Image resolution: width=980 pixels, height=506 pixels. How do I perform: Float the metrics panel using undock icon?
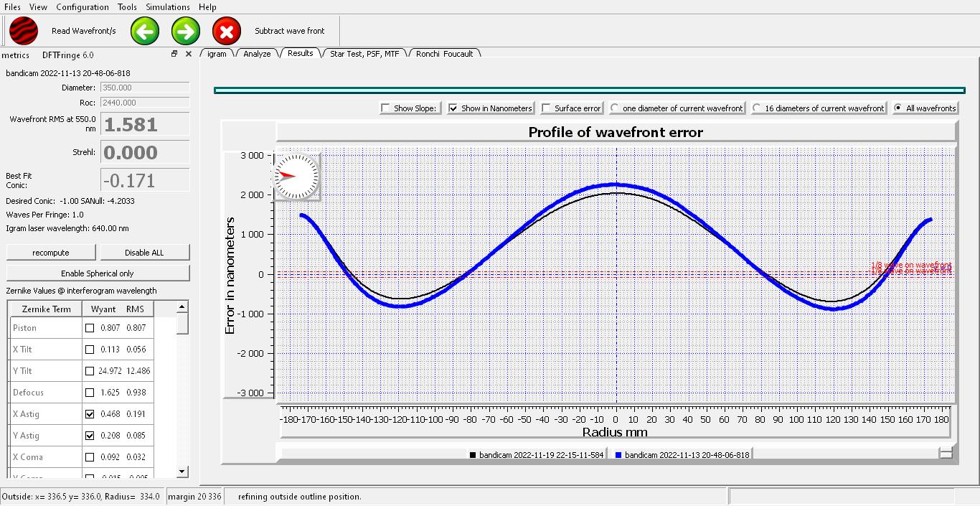tap(174, 54)
